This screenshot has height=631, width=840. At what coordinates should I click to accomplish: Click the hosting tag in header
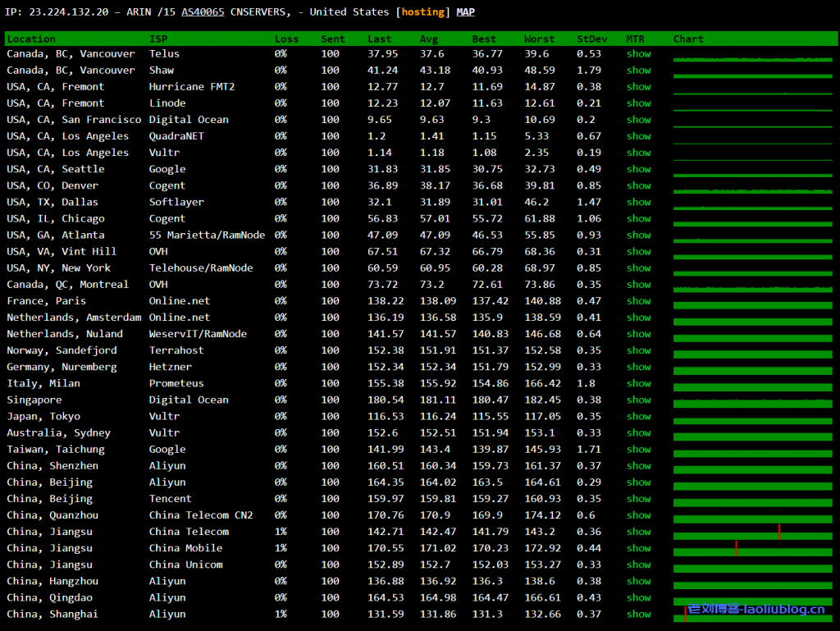(x=422, y=12)
